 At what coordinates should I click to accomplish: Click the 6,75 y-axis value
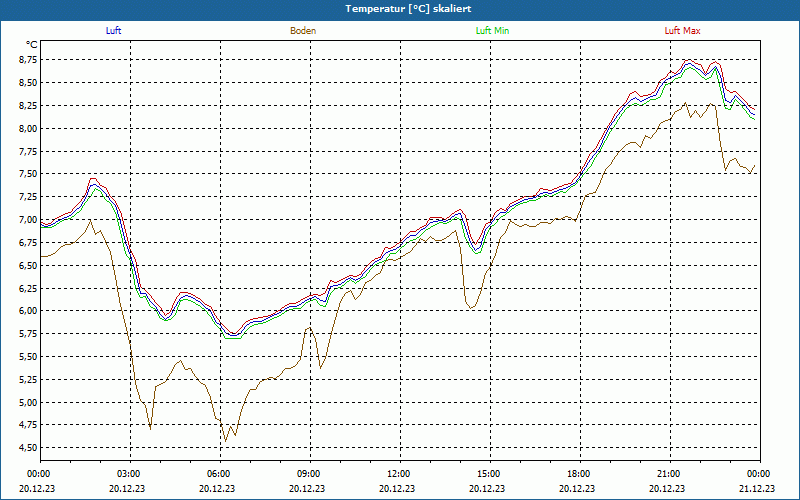click(27, 242)
